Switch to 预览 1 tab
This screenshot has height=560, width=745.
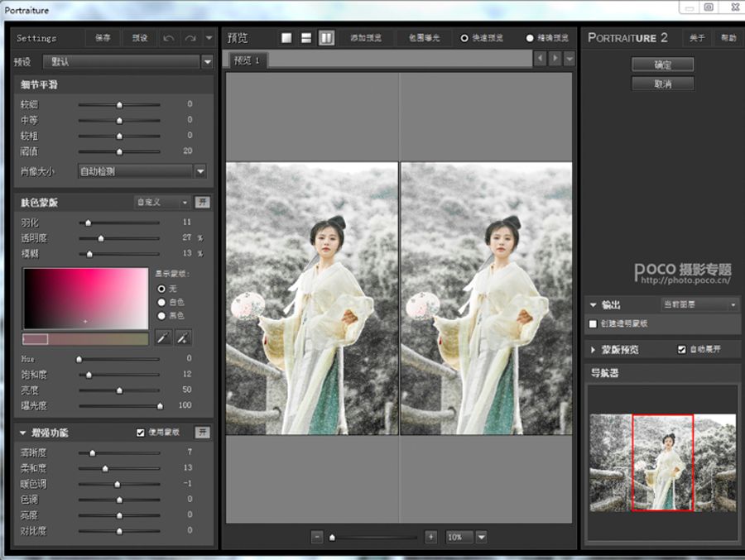tap(247, 60)
